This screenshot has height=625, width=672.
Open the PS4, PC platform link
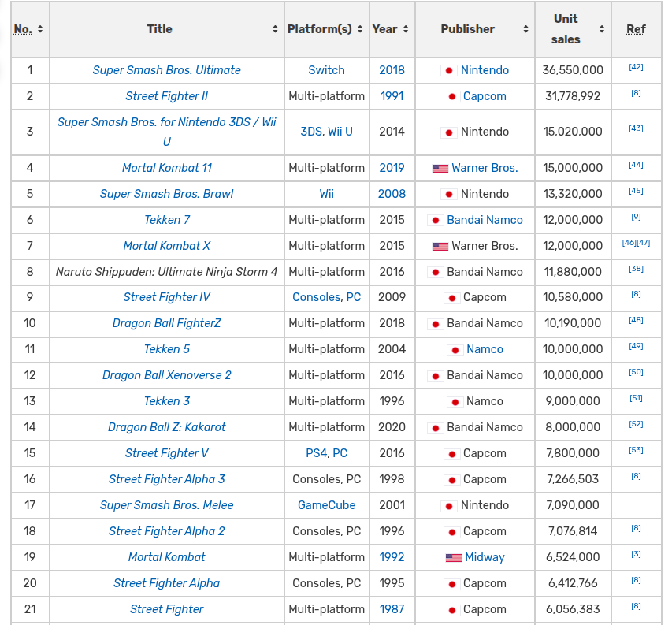click(327, 453)
